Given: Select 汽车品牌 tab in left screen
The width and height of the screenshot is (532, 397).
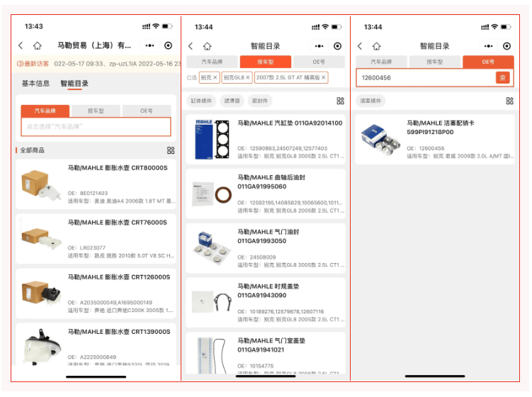Looking at the screenshot, I should 45,111.
